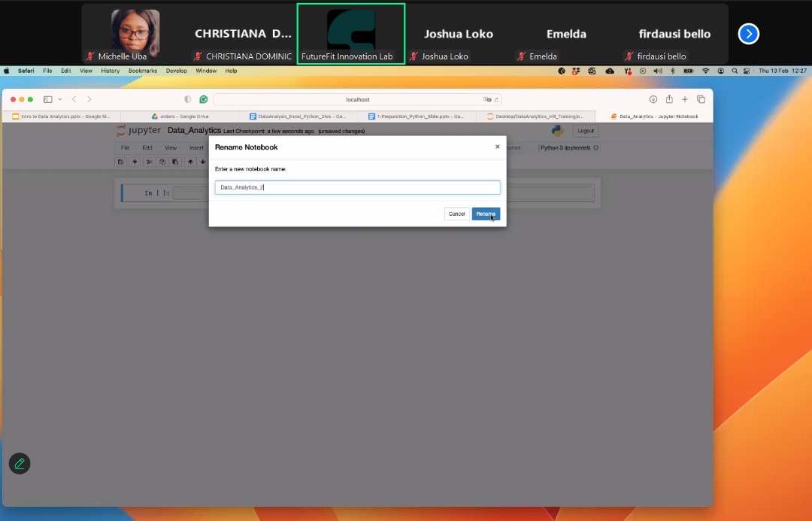Open the Wi-Fi status menu

tap(705, 71)
